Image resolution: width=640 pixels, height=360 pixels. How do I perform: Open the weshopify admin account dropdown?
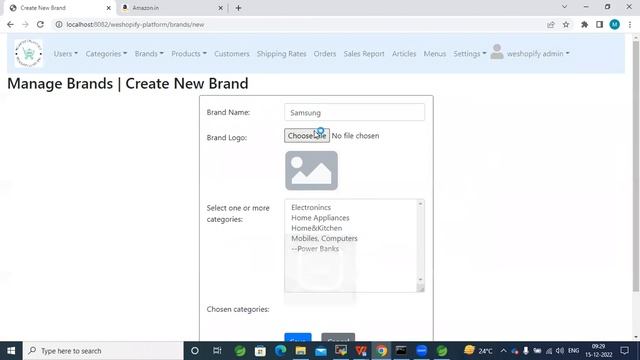tap(538, 53)
